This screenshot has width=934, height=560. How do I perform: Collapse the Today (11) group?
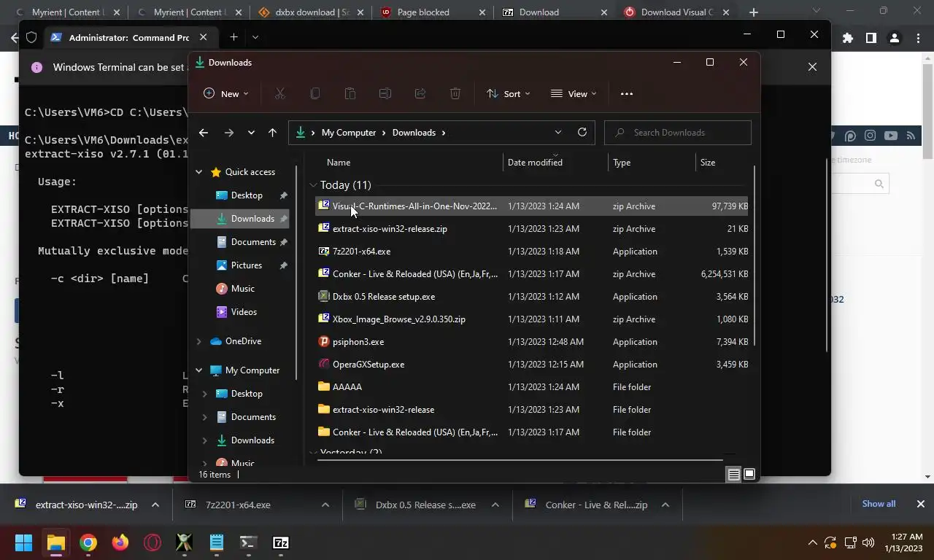pos(313,185)
